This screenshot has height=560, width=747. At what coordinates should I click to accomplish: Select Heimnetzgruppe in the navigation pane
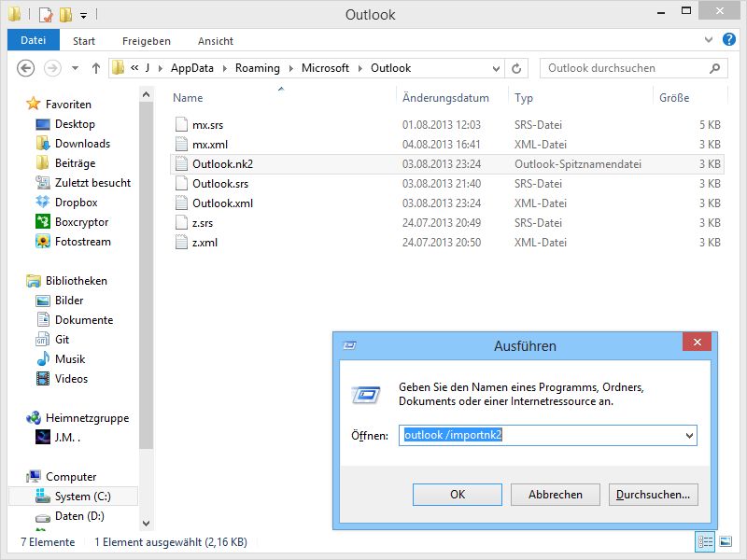tap(87, 417)
